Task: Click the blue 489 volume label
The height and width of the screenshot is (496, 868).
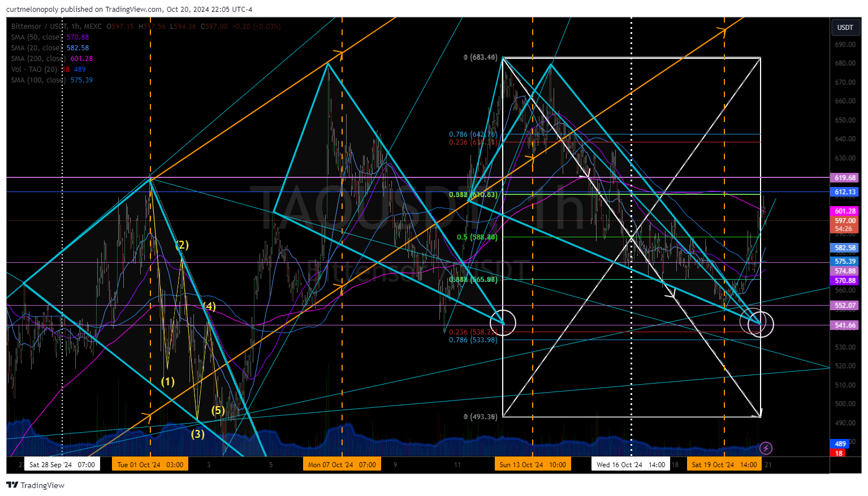Action: click(x=840, y=444)
